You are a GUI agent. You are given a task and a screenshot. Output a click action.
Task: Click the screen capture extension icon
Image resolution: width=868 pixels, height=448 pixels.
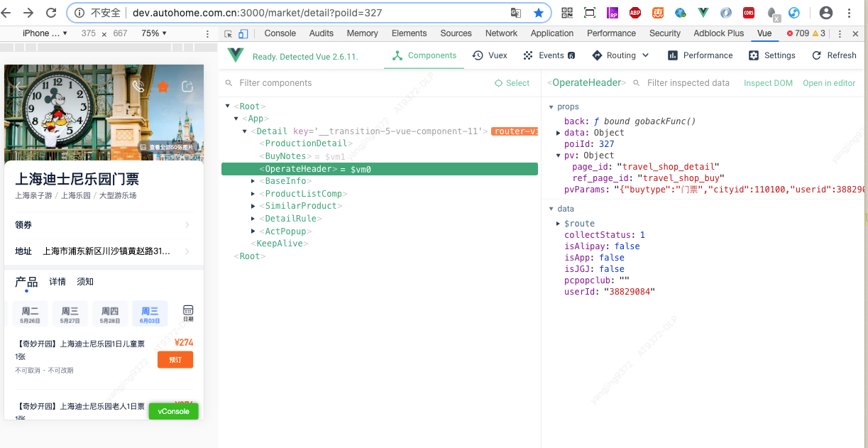590,13
